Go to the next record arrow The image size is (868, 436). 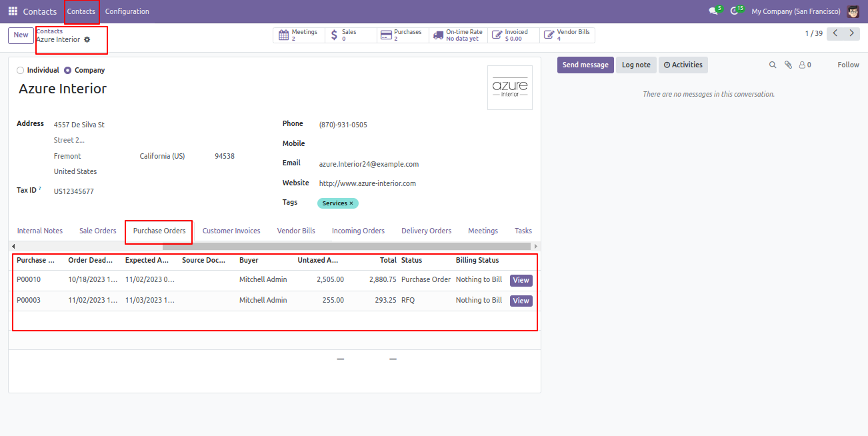852,33
